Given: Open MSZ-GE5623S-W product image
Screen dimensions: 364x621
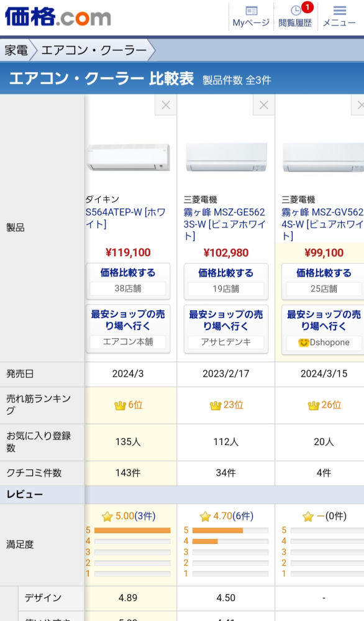Looking at the screenshot, I should pyautogui.click(x=226, y=157).
